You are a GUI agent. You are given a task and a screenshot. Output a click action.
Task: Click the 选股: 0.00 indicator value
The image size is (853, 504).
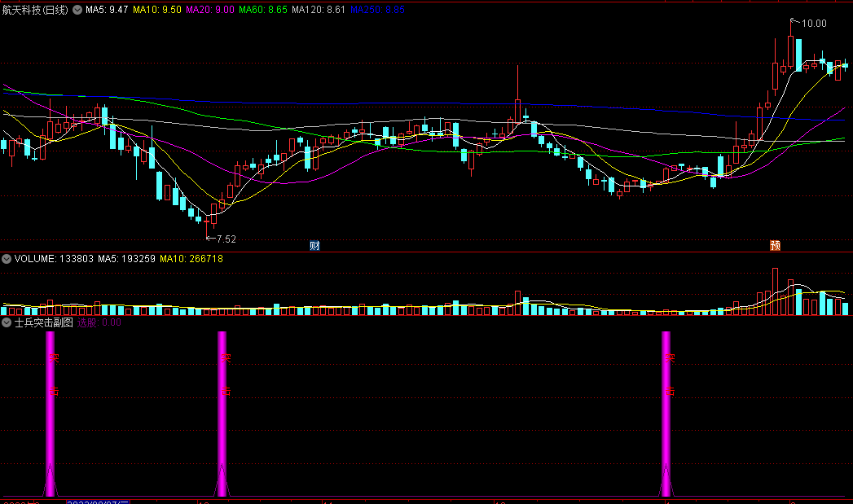[x=99, y=322]
